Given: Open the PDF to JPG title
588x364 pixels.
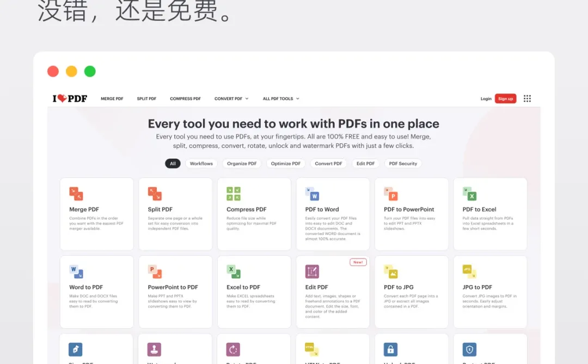Looking at the screenshot, I should [x=399, y=287].
